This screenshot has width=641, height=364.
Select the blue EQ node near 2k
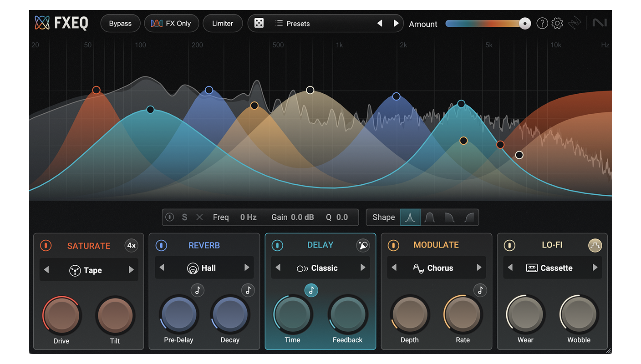point(396,96)
